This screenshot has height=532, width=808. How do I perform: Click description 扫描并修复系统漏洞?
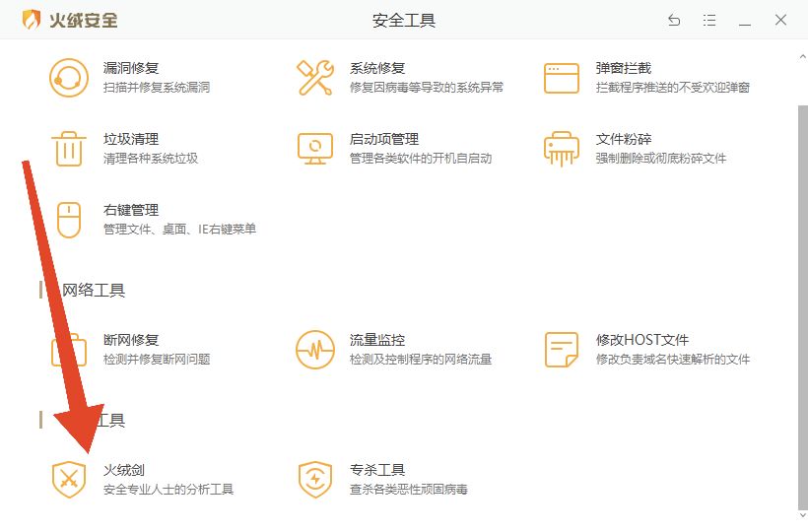(x=157, y=87)
